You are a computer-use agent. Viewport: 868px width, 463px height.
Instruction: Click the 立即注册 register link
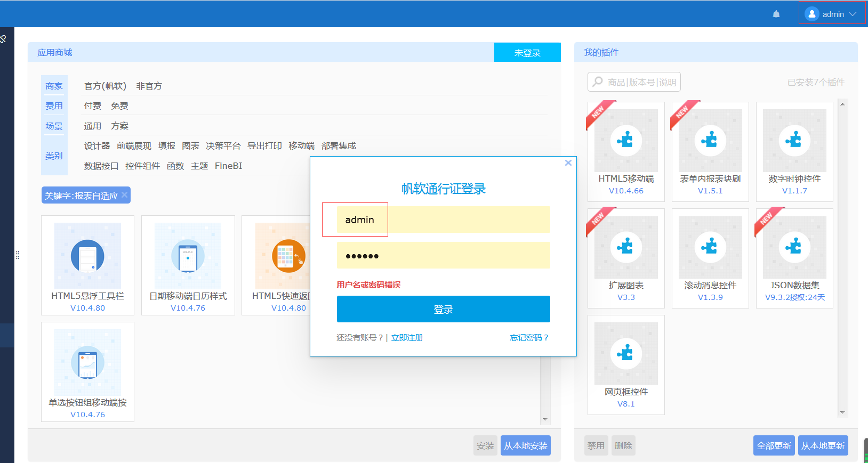pyautogui.click(x=407, y=338)
